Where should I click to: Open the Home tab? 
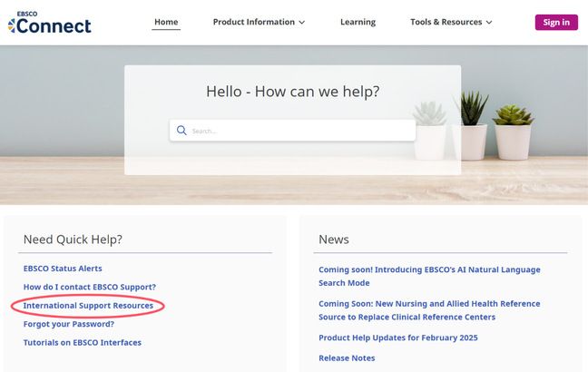(166, 22)
